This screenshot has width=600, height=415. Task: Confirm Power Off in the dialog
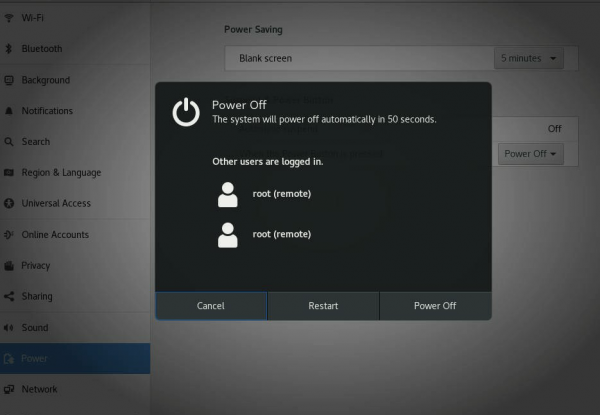[x=435, y=306]
